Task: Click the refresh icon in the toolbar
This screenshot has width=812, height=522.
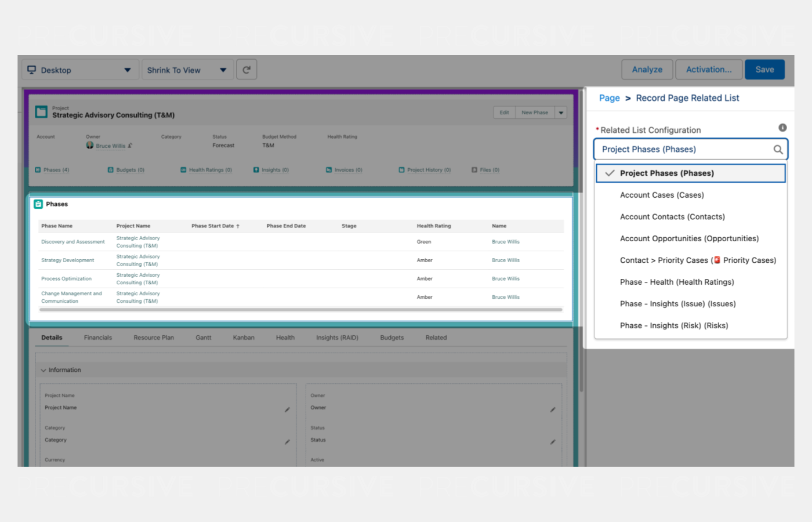Action: click(246, 70)
